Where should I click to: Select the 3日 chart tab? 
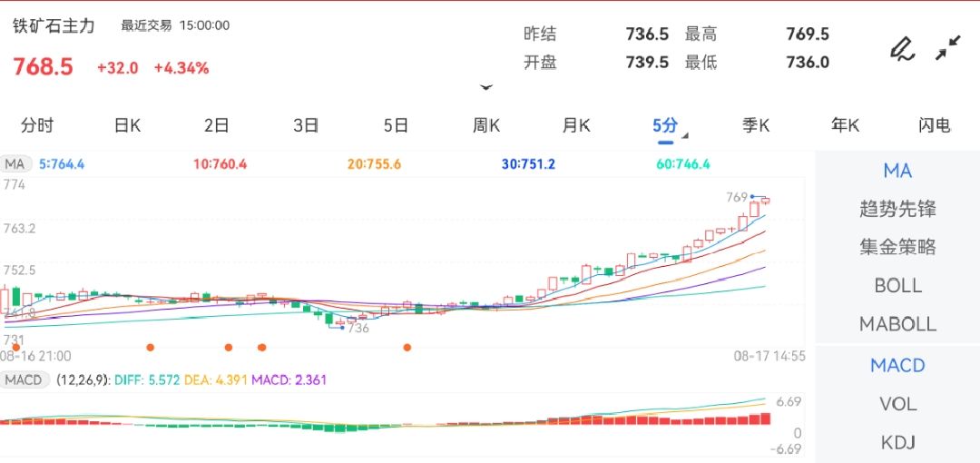click(307, 126)
